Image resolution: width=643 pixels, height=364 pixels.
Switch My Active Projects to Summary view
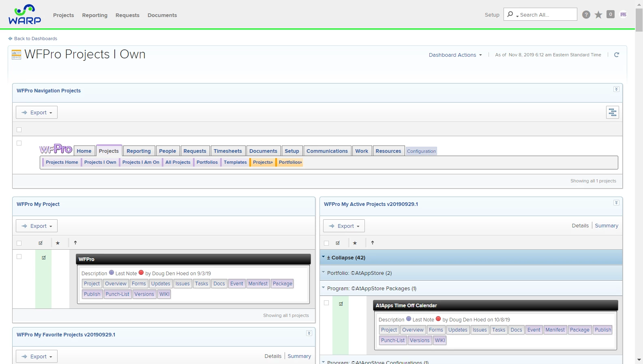tap(607, 225)
